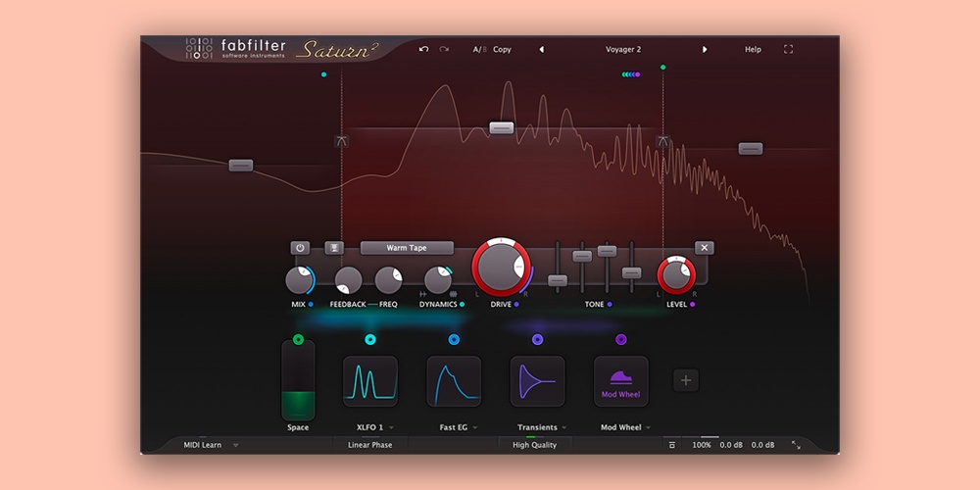Toggle the band power button
The height and width of the screenshot is (490, 980).
tap(300, 248)
